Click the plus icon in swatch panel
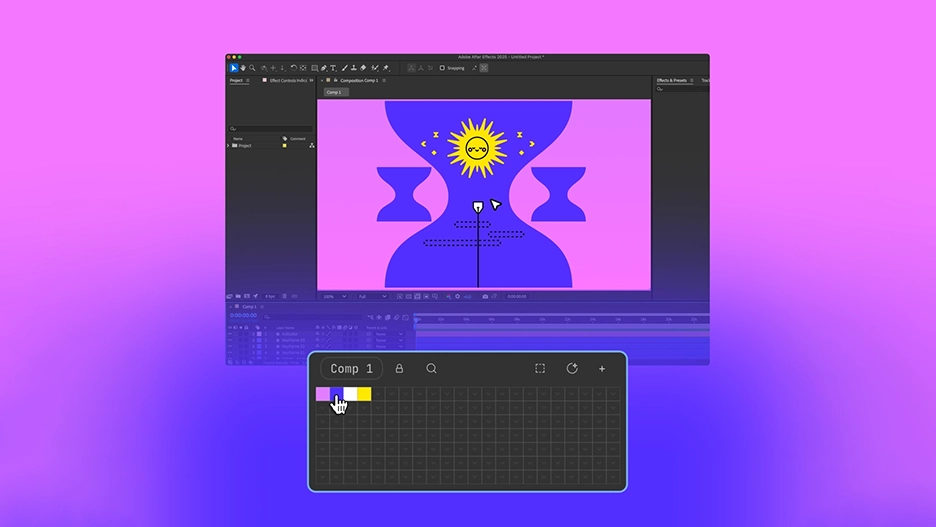Image resolution: width=936 pixels, height=527 pixels. tap(602, 369)
